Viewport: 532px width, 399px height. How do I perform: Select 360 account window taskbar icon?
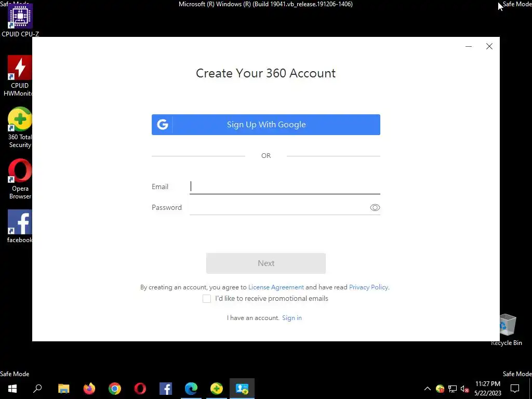pyautogui.click(x=242, y=389)
